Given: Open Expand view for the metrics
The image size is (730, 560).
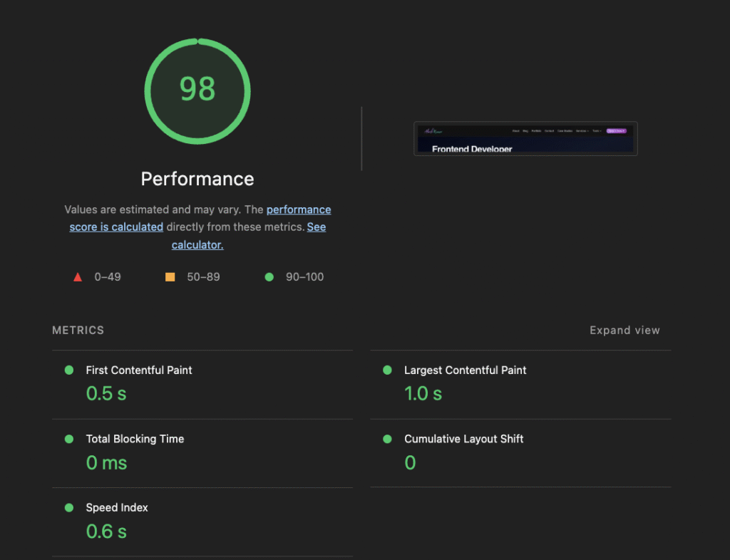Looking at the screenshot, I should [624, 330].
